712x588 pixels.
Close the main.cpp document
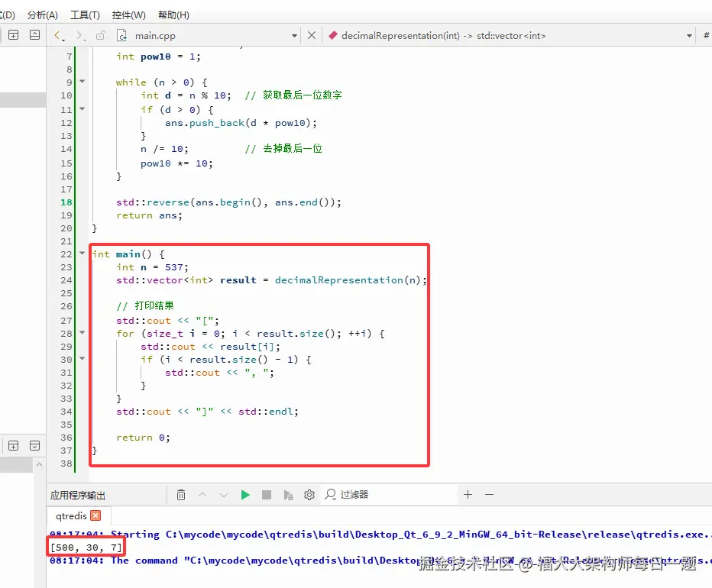pyautogui.click(x=312, y=35)
